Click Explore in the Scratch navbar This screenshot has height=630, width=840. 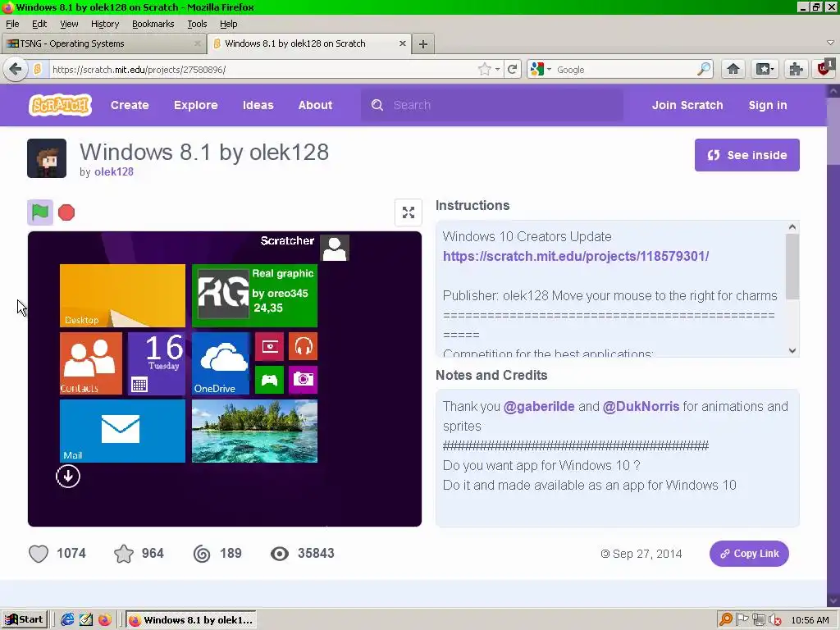click(x=195, y=105)
